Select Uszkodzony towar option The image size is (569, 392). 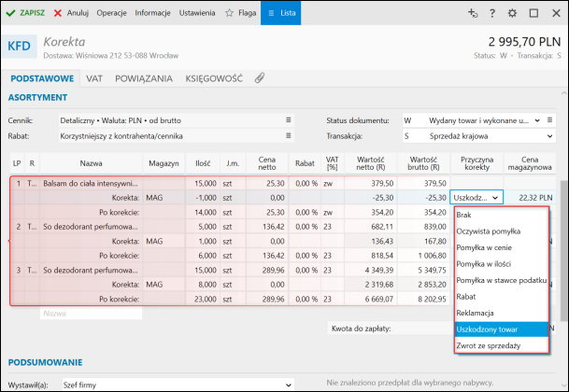[x=501, y=329]
